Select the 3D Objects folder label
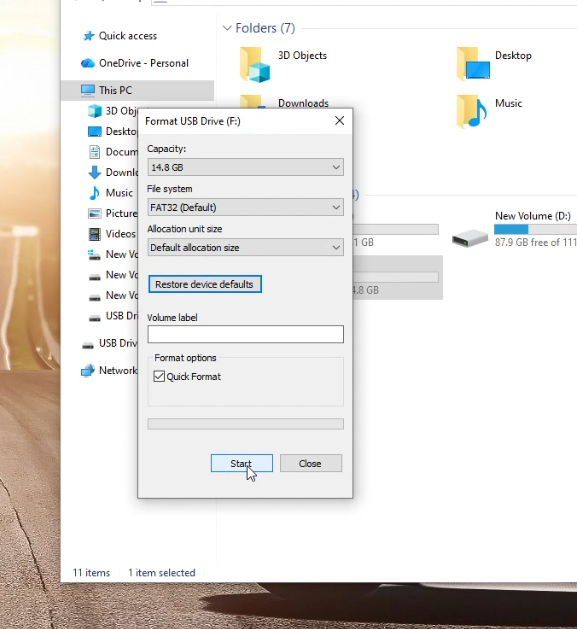577x629 pixels. click(x=303, y=55)
